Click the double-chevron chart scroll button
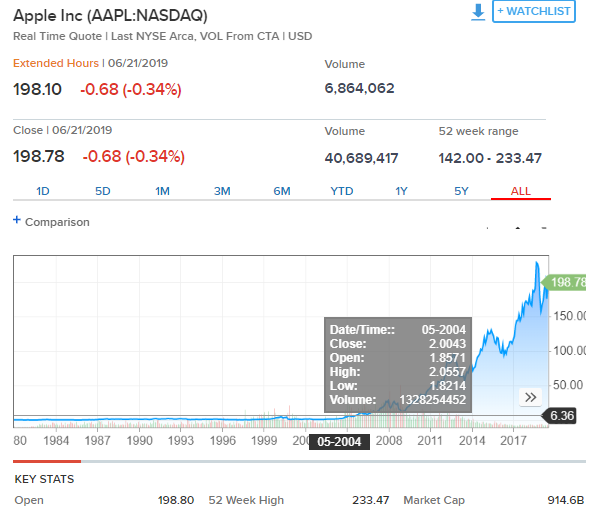 click(530, 397)
